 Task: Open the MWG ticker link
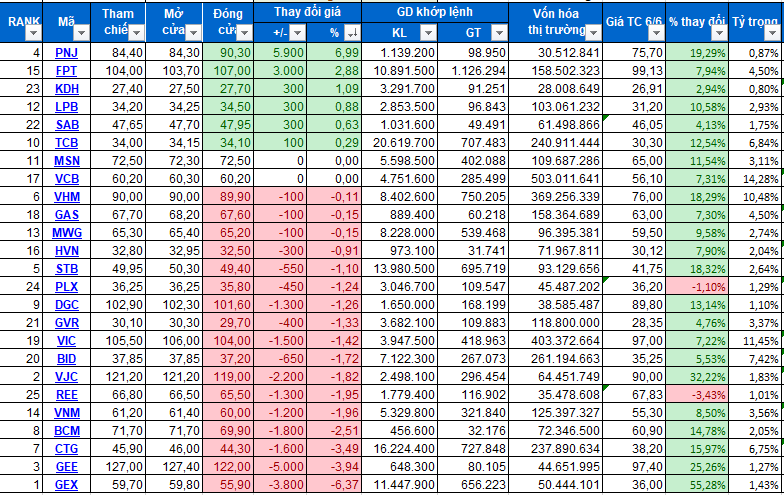pyautogui.click(x=66, y=232)
